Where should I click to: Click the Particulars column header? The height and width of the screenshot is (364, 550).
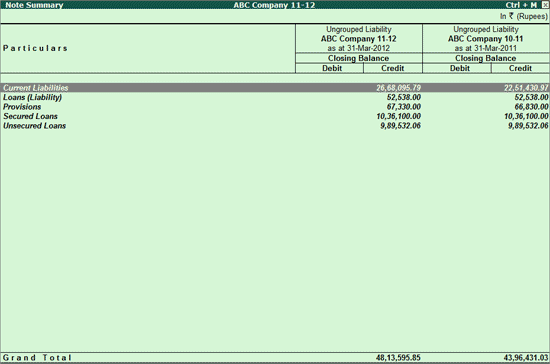coord(35,48)
